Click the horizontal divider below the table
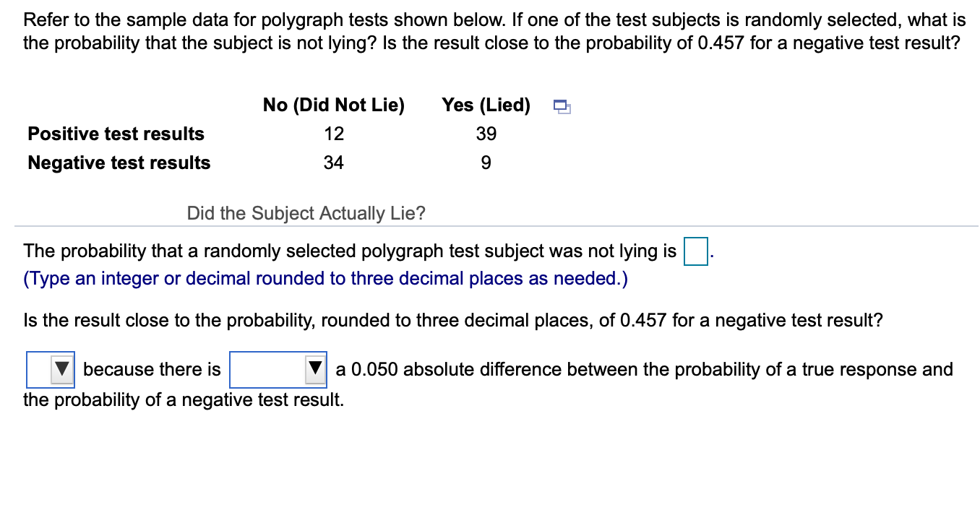This screenshot has width=980, height=510. coord(490,226)
